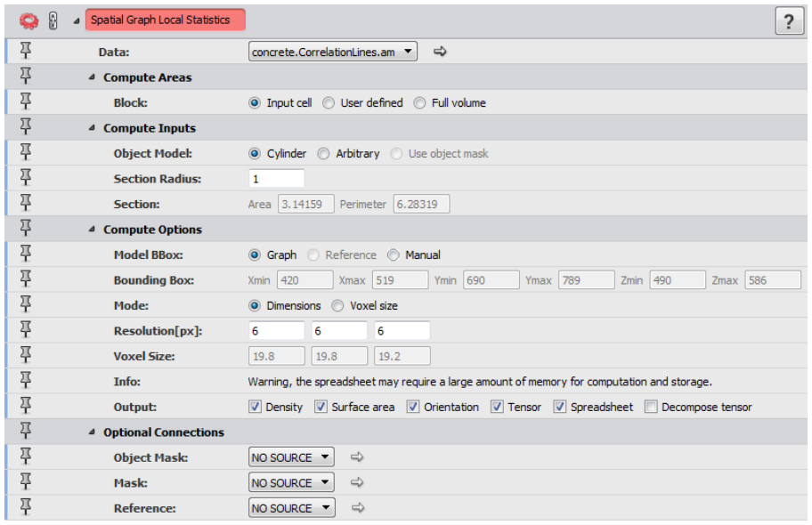
Task: Click the pin icon beside Data row
Action: pyautogui.click(x=25, y=51)
